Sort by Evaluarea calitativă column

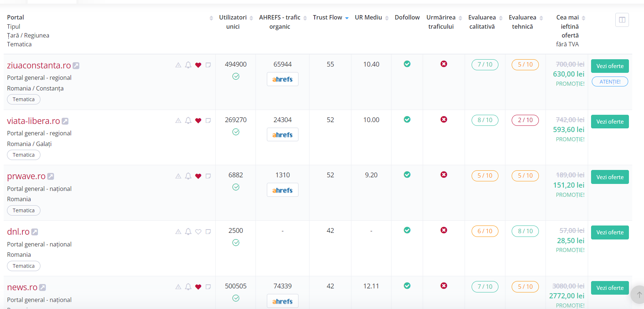pyautogui.click(x=501, y=18)
